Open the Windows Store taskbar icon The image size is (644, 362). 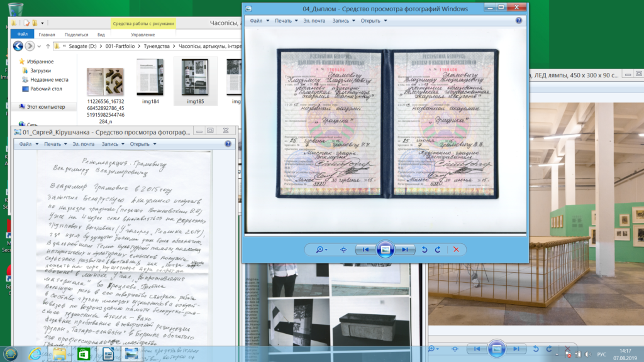[x=84, y=353]
